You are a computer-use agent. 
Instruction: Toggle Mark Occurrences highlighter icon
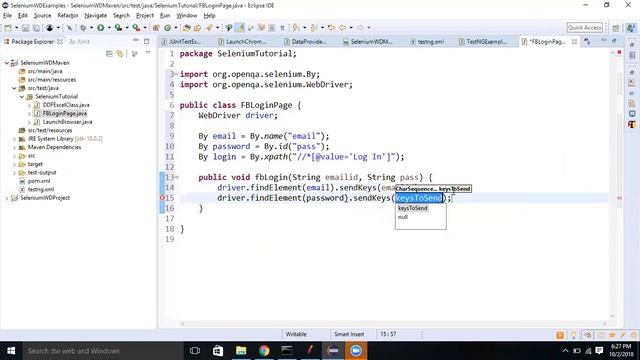(x=240, y=28)
